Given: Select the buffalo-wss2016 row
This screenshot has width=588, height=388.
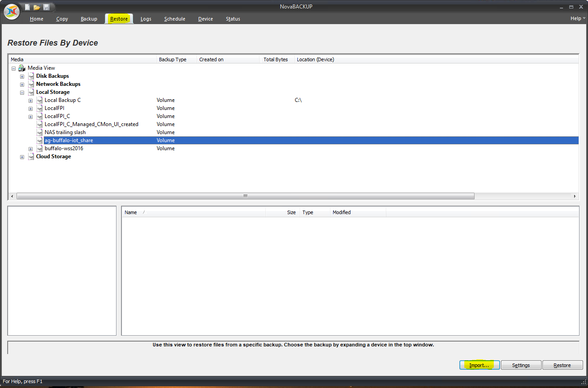Looking at the screenshot, I should click(x=64, y=148).
